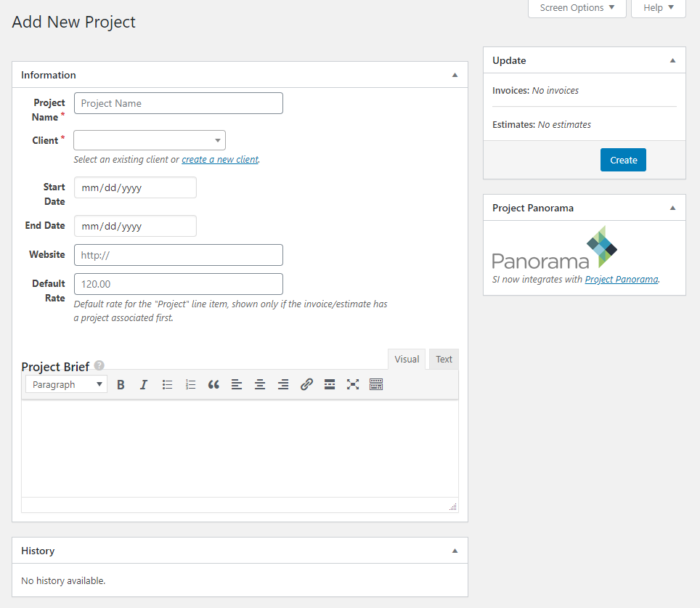
Task: Collapse the Information panel
Action: coord(455,75)
